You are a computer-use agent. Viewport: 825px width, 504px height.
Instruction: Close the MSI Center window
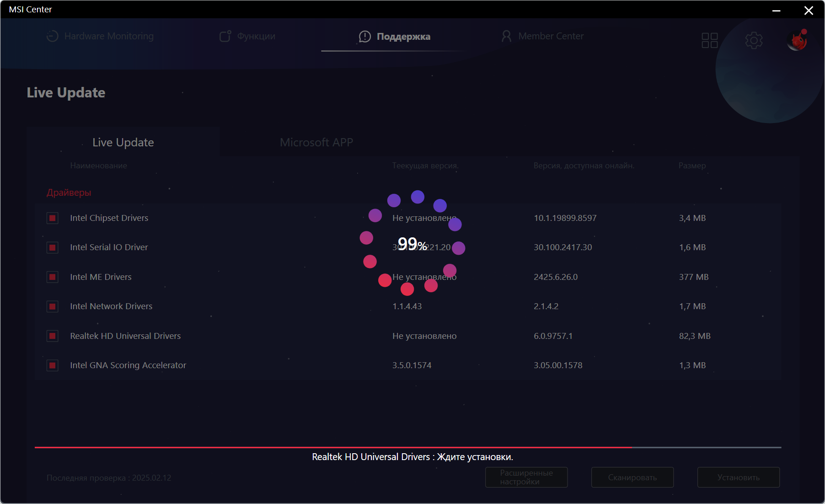click(x=809, y=10)
